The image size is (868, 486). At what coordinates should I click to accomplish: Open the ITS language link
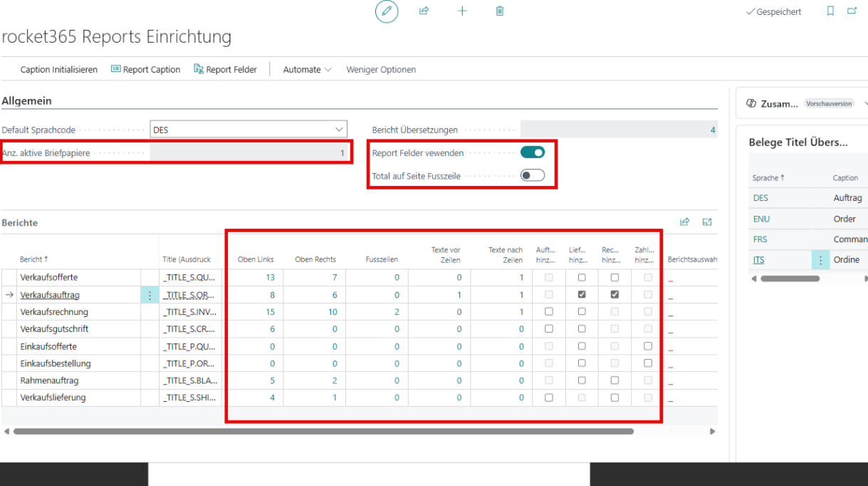coord(759,260)
